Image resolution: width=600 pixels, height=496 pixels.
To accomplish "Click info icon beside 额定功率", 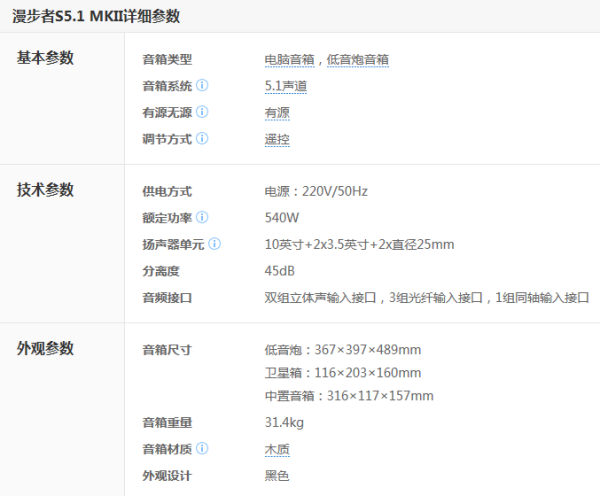I will click(202, 217).
